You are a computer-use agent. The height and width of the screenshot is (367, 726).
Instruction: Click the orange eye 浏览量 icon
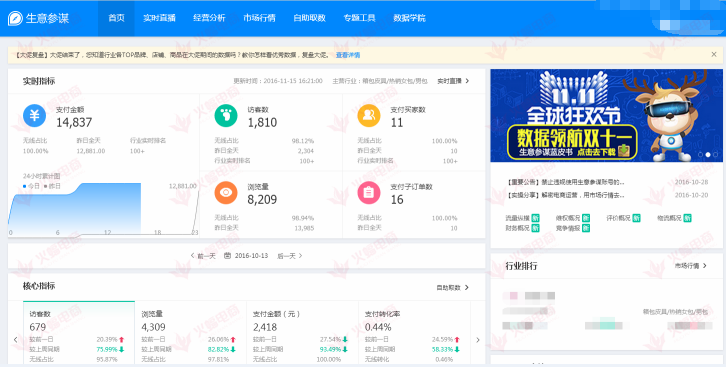click(226, 193)
